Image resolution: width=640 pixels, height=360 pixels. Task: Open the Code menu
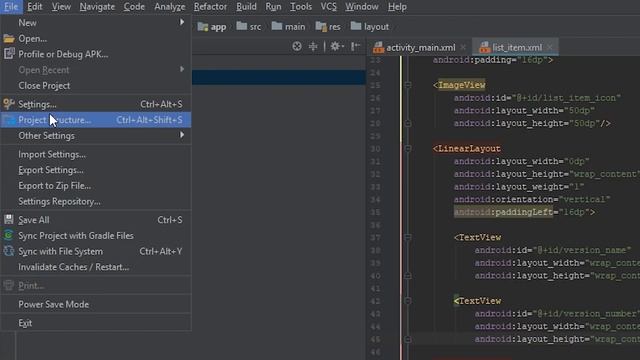134,7
